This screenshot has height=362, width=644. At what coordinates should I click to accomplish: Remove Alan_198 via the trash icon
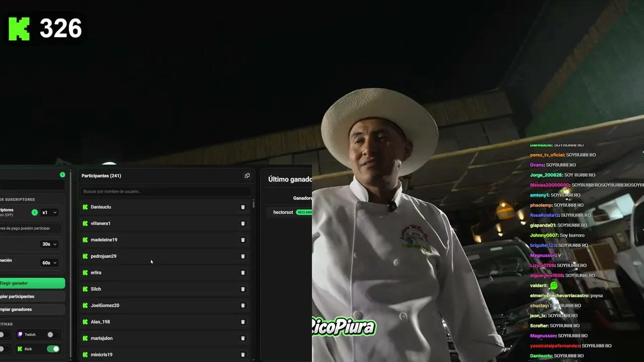[243, 322]
